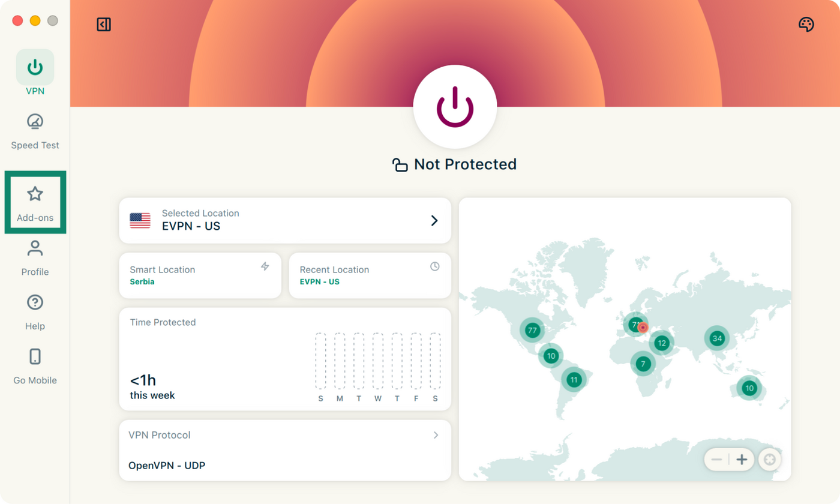
Task: Click the "EVPN - US" selected location name
Action: 191,226
